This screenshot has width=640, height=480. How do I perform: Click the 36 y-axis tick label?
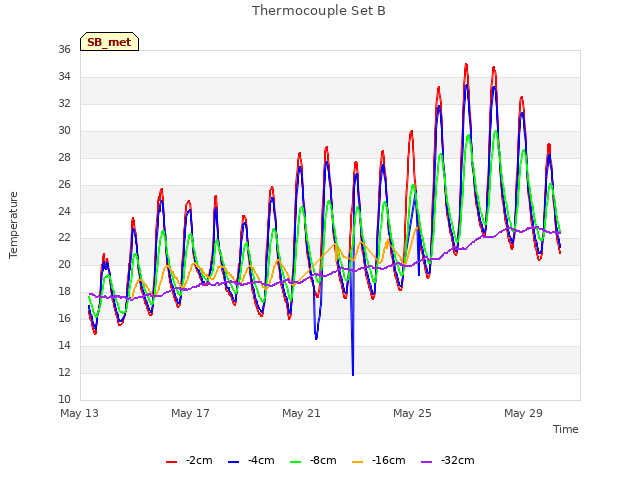pyautogui.click(x=64, y=49)
